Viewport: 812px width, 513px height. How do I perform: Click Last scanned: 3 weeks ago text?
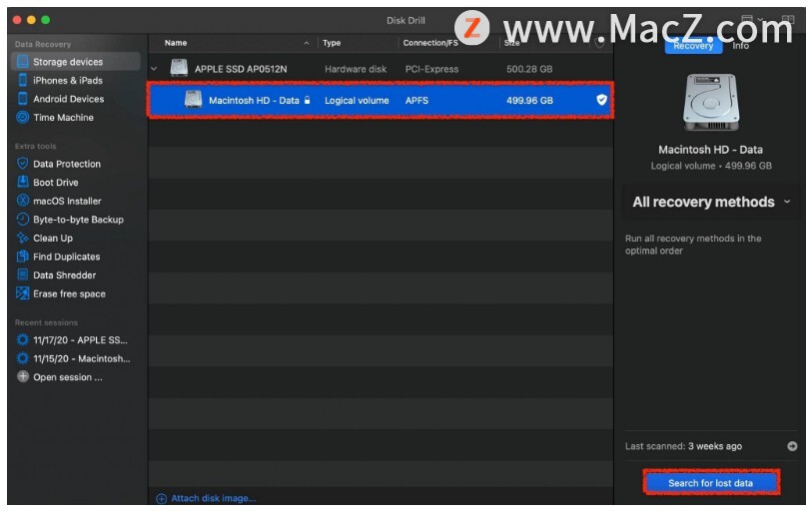click(683, 446)
